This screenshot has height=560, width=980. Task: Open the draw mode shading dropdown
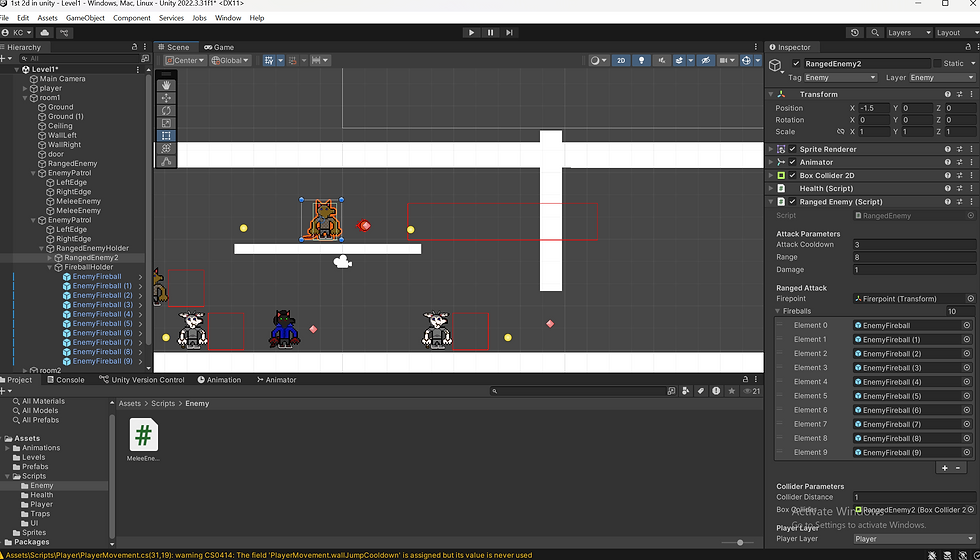(598, 61)
